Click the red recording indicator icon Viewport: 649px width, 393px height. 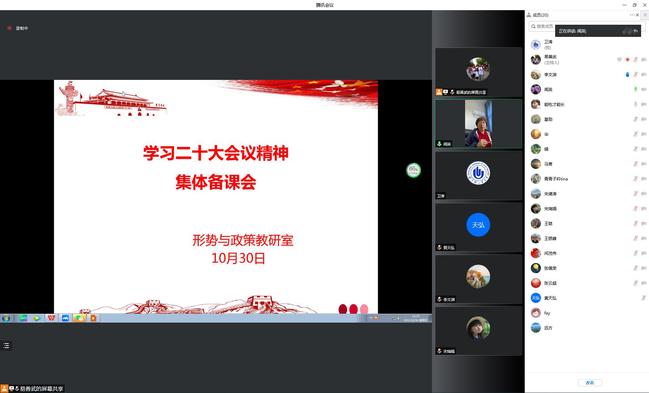[x=10, y=28]
